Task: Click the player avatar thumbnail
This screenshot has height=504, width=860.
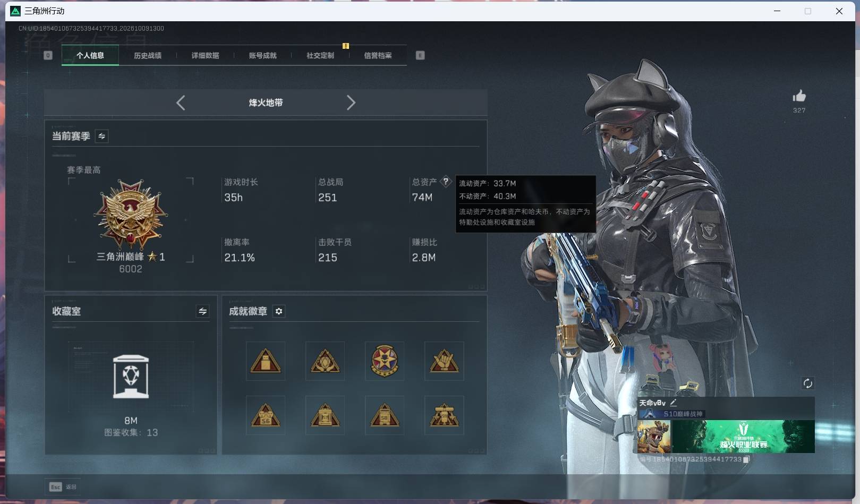Action: click(x=654, y=437)
